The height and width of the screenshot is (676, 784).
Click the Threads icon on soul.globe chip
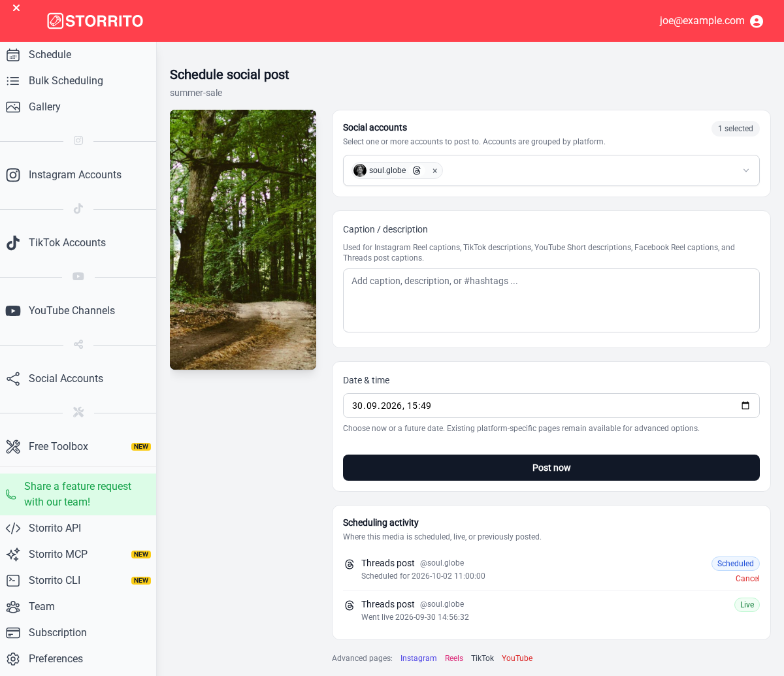pos(417,170)
